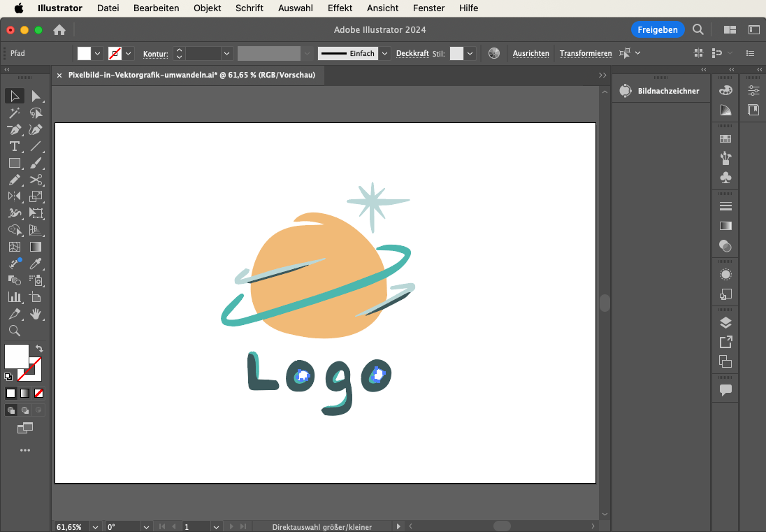Open the Symbols panel club icon

(x=725, y=178)
